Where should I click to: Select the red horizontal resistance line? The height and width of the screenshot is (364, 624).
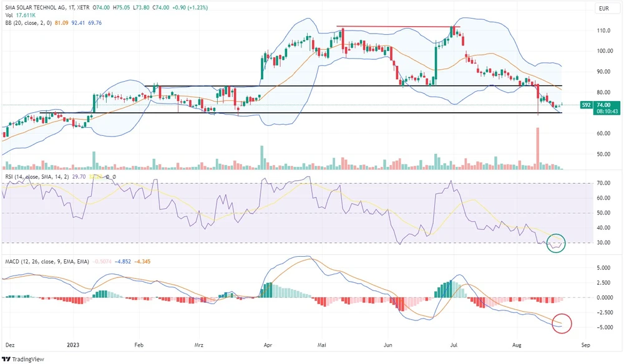click(x=398, y=27)
